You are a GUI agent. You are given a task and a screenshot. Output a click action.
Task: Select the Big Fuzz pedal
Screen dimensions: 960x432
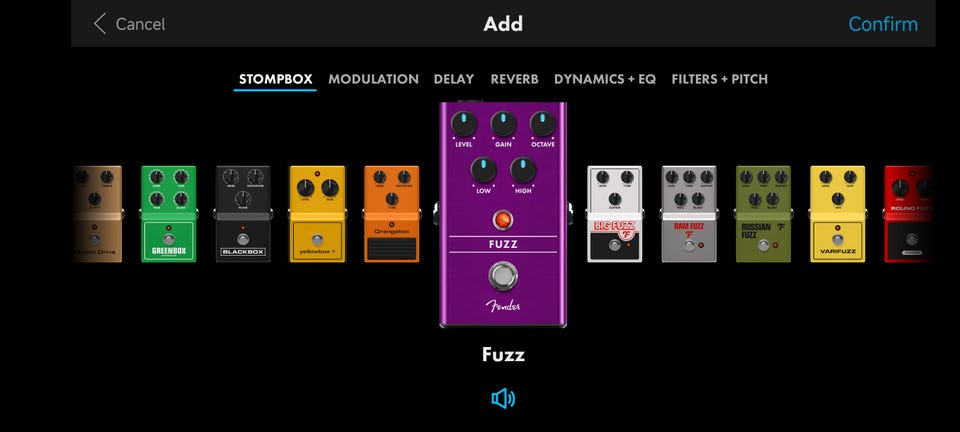[615, 214]
